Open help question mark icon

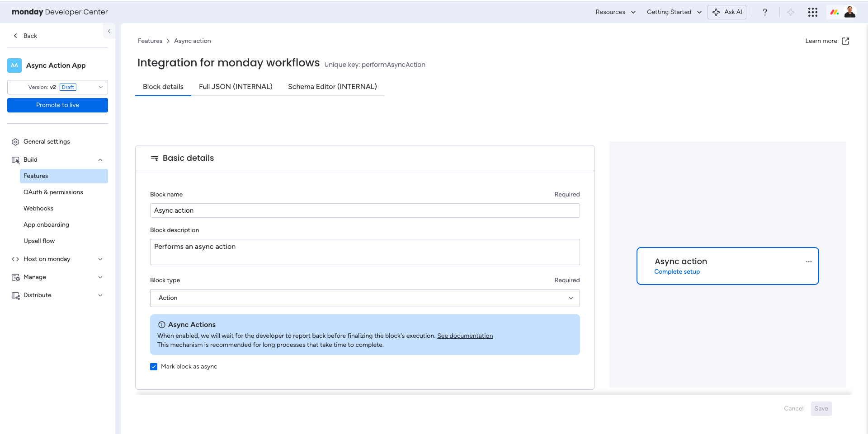coord(765,12)
